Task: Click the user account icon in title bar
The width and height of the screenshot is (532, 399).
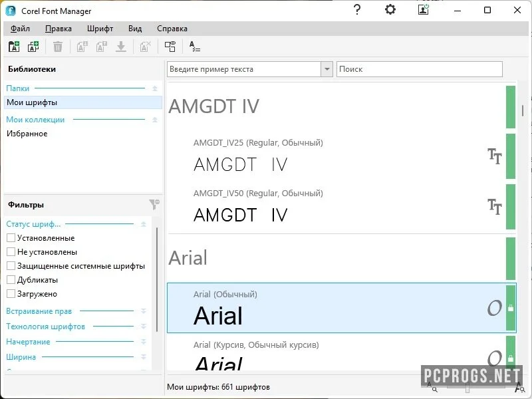Action: point(424,9)
